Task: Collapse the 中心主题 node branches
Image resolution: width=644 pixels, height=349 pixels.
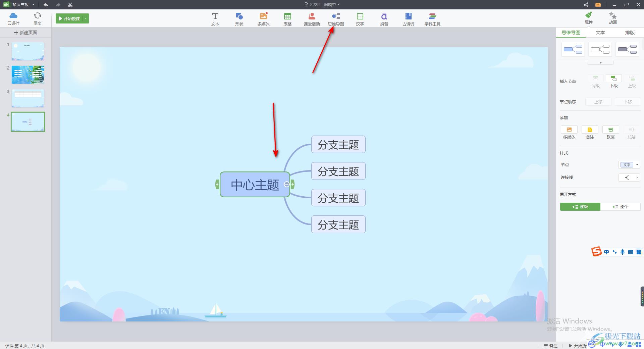Action: (286, 184)
